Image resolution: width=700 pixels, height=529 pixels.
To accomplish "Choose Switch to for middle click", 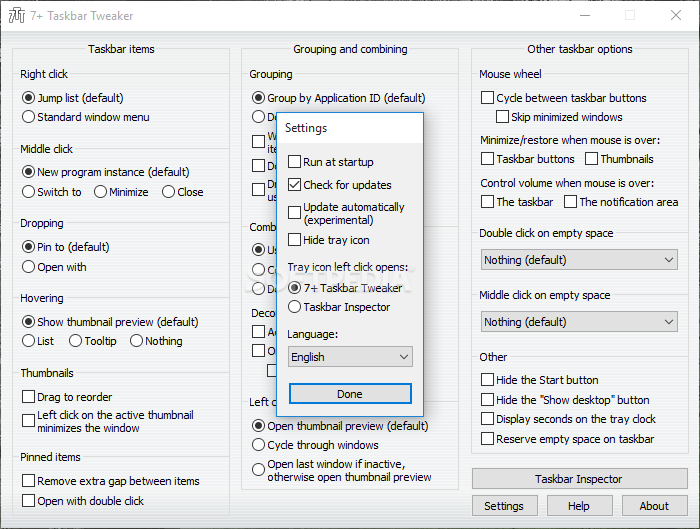I will click(28, 192).
